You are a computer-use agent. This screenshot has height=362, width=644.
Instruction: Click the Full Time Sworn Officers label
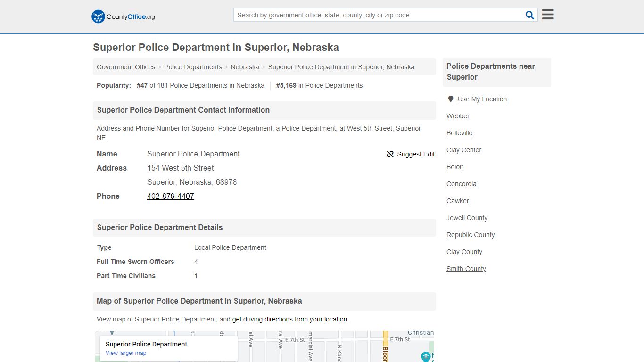coord(135,262)
